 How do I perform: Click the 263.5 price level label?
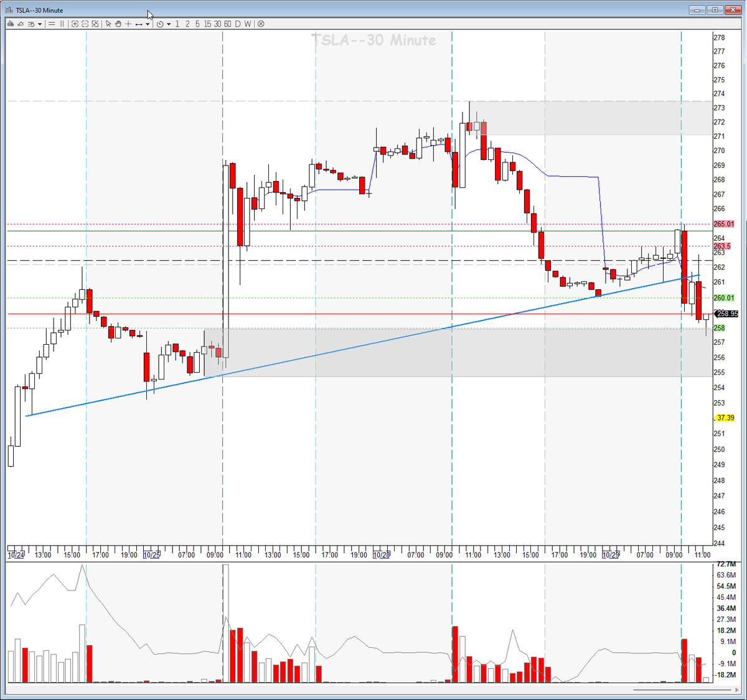[x=721, y=246]
